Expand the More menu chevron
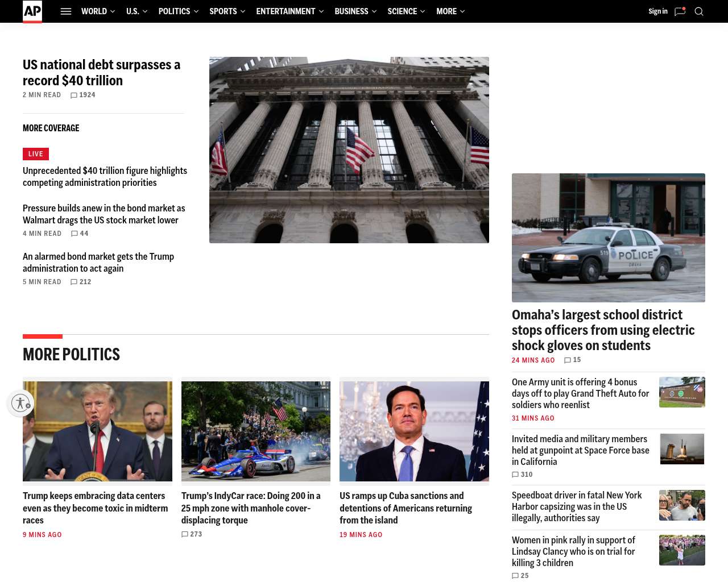Viewport: 728px width, 582px height. coord(462,11)
